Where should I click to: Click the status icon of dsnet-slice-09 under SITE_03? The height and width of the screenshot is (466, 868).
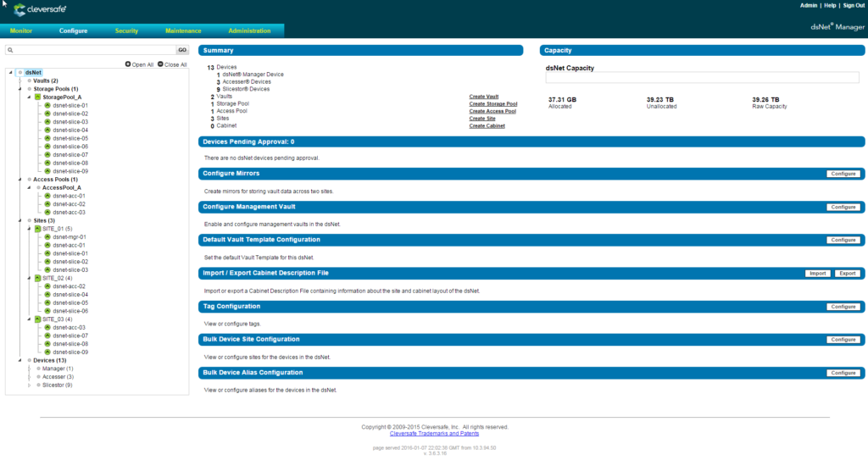47,352
